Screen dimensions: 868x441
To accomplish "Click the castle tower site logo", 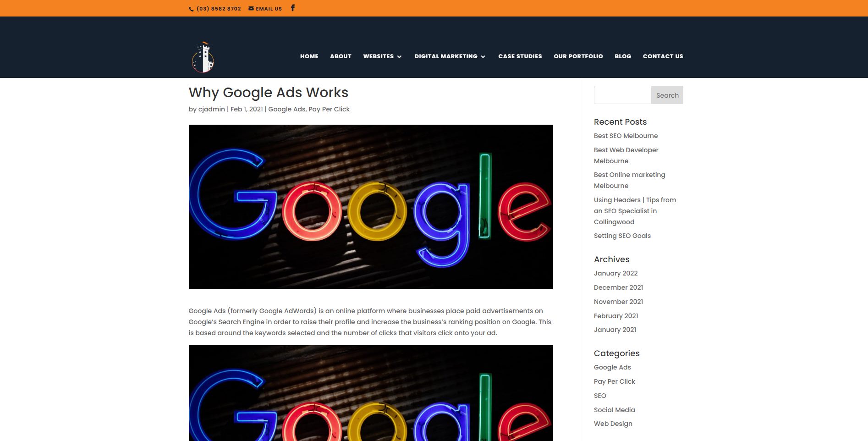I will [203, 57].
